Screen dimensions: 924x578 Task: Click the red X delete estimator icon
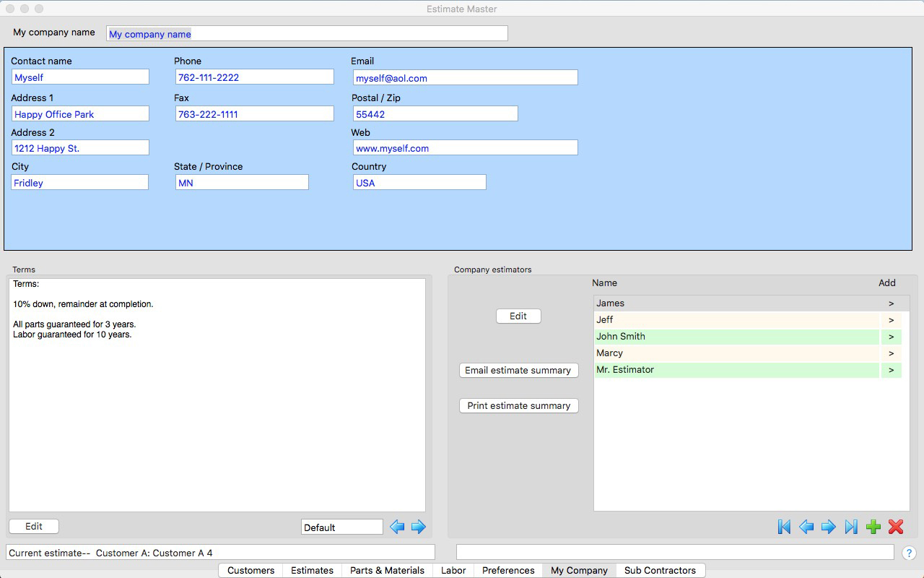pos(896,527)
